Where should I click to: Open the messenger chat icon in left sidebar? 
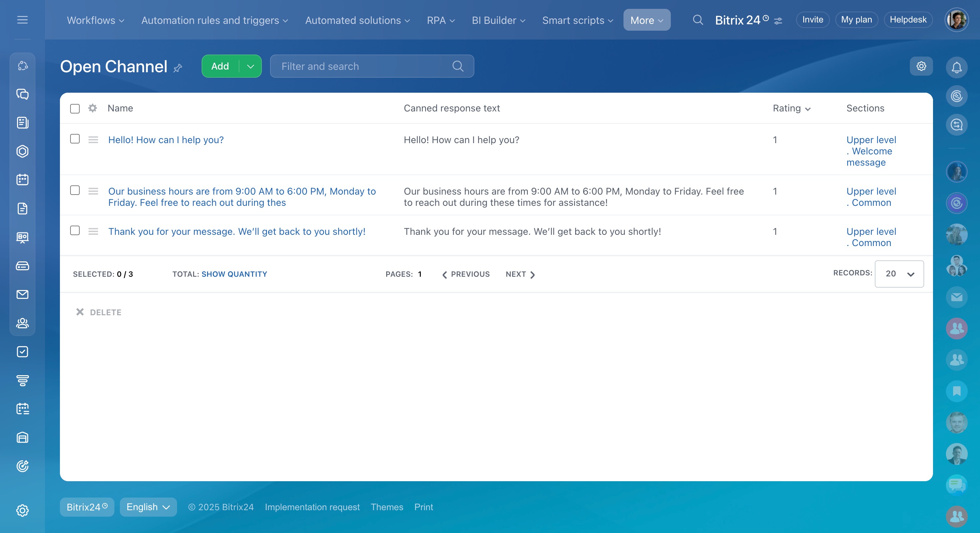coord(22,94)
